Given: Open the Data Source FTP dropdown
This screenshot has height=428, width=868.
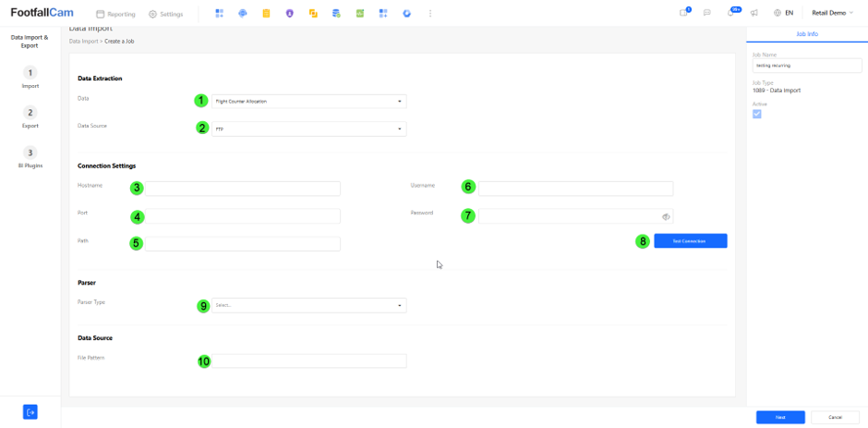Looking at the screenshot, I should click(309, 129).
